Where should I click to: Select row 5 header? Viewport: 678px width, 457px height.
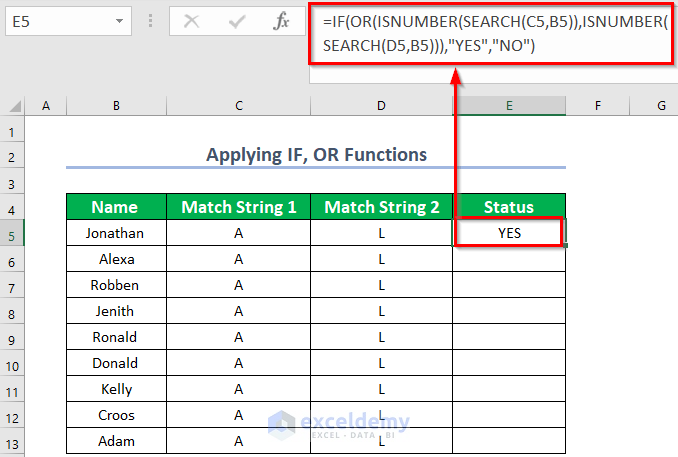(x=13, y=233)
